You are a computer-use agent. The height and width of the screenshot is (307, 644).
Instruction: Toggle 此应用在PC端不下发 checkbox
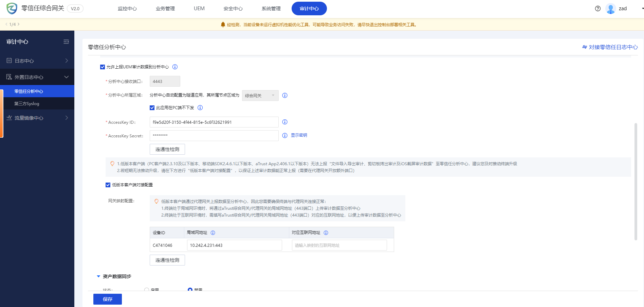tap(152, 108)
